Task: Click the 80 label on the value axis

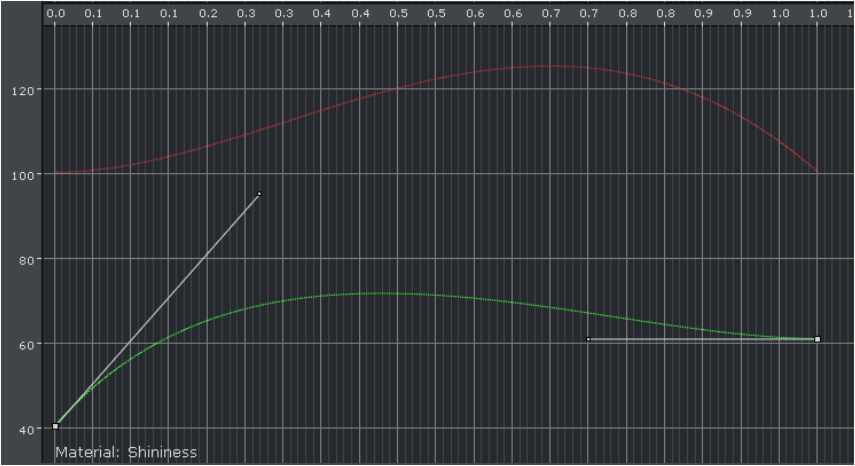Action: pos(26,259)
